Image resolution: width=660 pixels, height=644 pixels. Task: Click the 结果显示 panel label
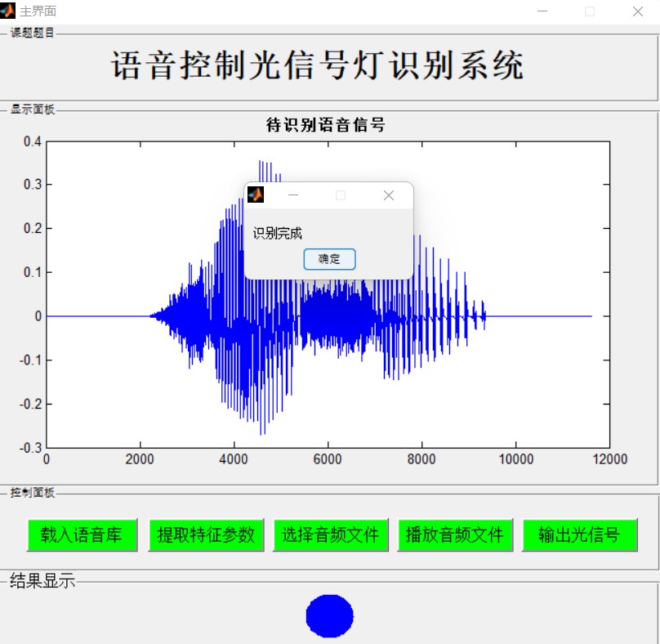pyautogui.click(x=42, y=580)
